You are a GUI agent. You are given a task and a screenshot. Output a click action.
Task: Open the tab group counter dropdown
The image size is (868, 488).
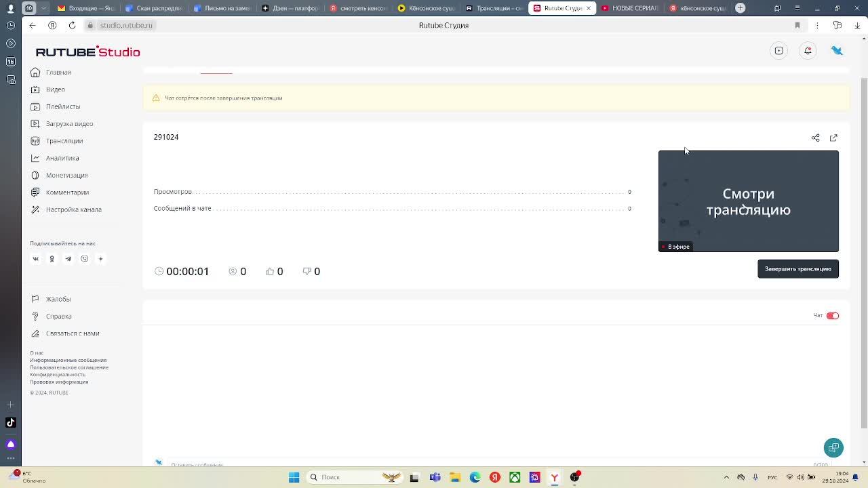(36, 8)
